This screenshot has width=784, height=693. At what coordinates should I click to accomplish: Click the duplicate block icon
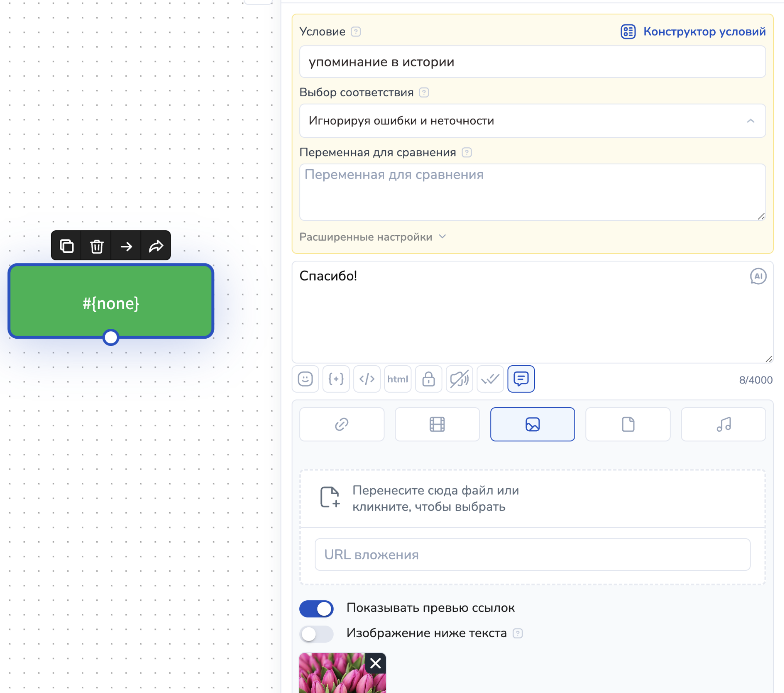point(66,246)
